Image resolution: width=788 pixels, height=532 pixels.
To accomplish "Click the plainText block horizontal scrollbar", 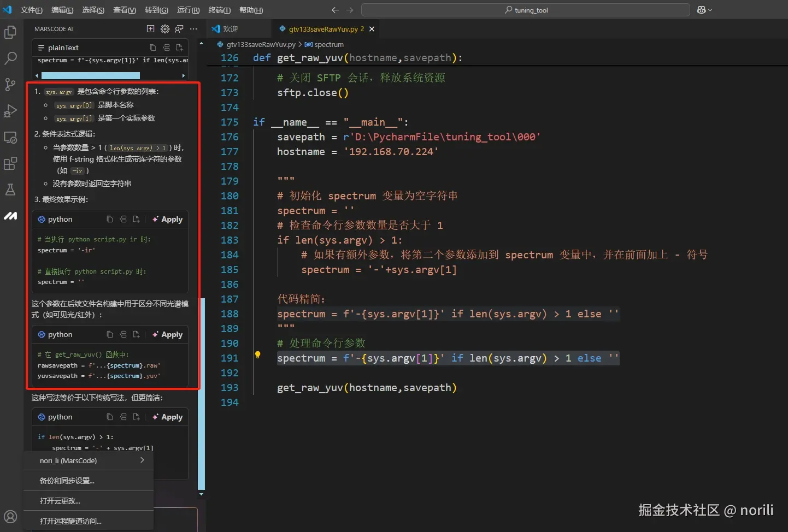I will coord(91,75).
